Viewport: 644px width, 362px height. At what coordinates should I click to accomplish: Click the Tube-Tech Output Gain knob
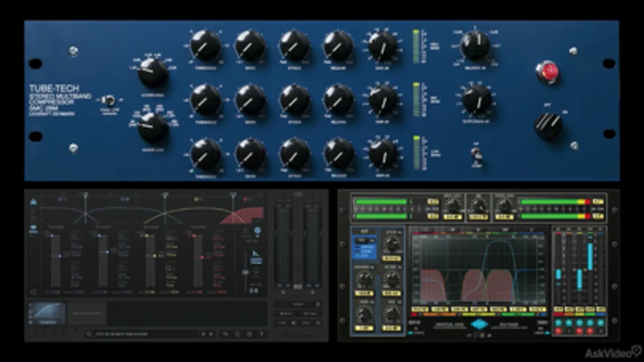477,100
